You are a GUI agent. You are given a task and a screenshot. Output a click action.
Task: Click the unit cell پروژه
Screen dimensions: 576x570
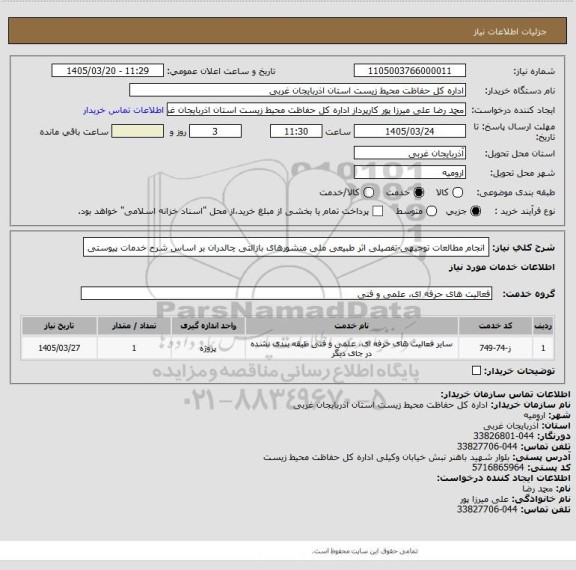208,348
